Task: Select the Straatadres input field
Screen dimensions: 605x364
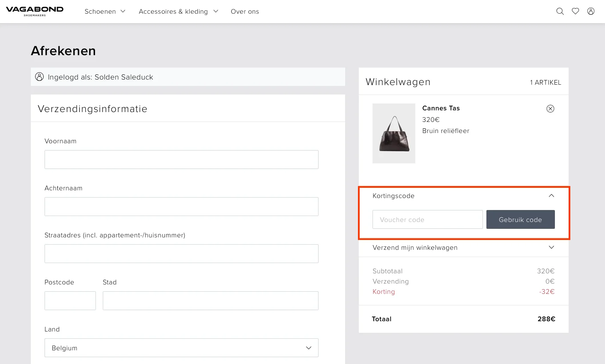Action: (182, 254)
